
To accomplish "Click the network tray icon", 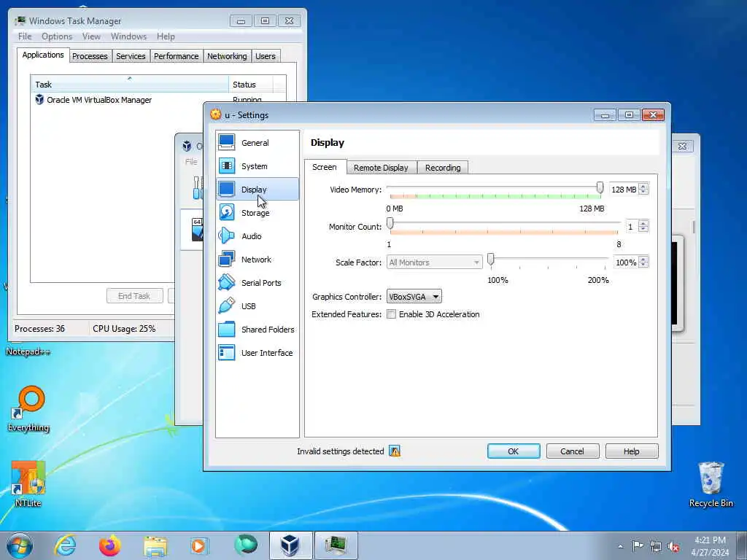I will point(656,547).
